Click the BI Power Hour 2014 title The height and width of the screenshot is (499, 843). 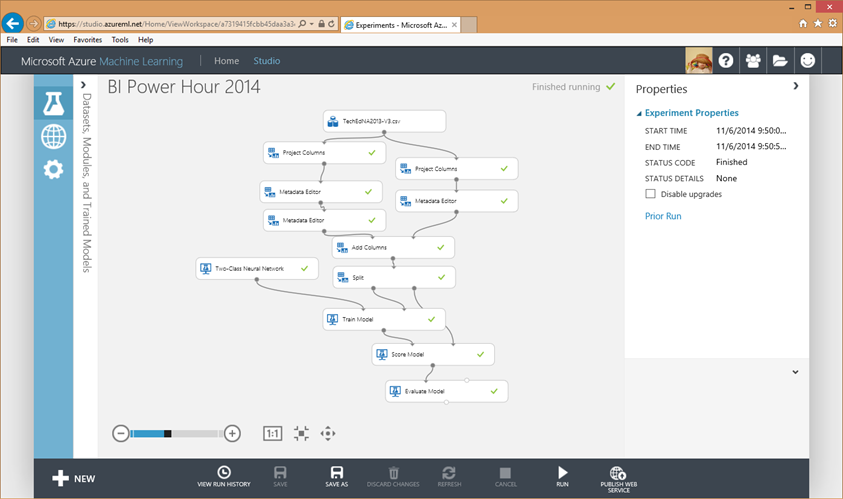click(184, 87)
